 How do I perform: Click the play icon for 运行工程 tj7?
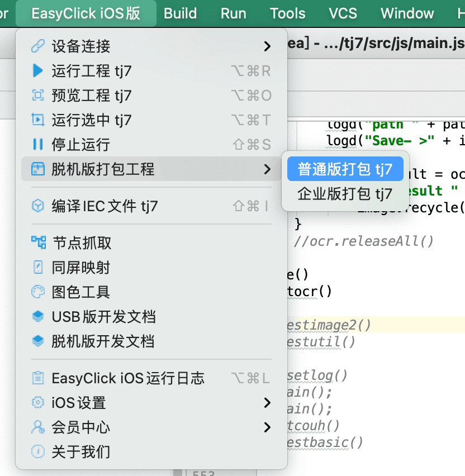point(38,71)
